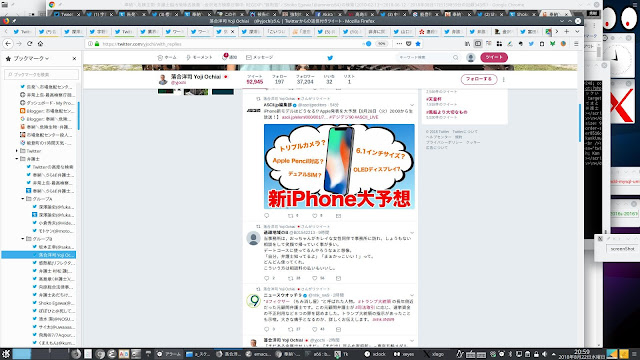Select フォロー count tab 197
The width and height of the screenshot is (640, 360).
tap(279, 80)
